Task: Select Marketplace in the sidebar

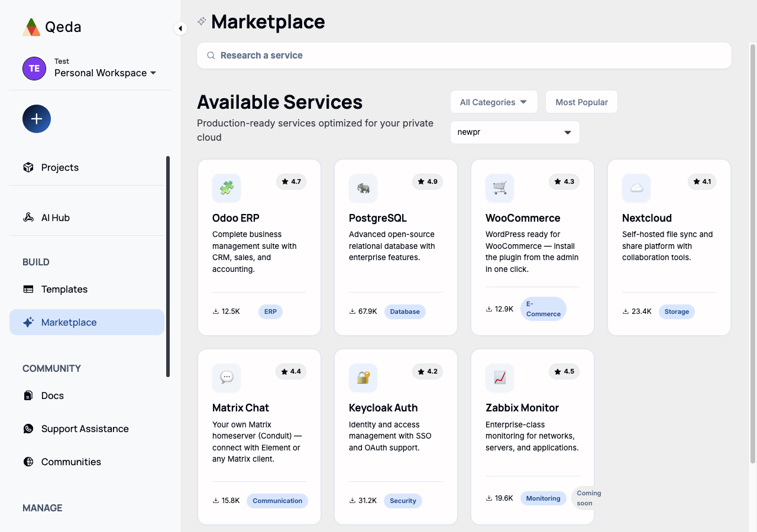Action: (x=87, y=322)
